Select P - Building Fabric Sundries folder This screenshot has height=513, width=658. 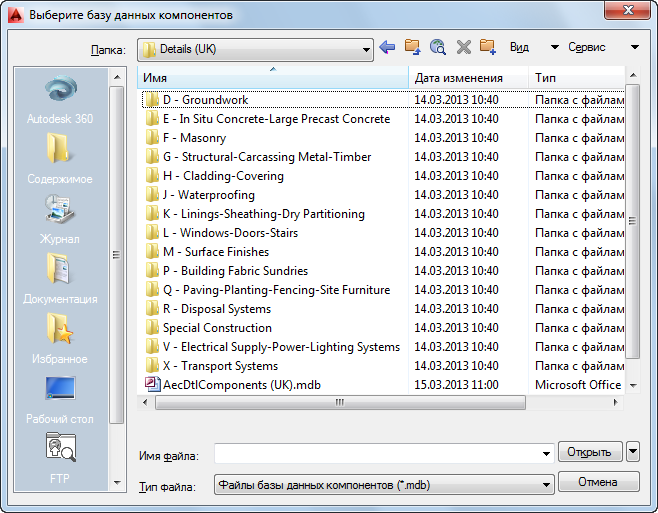click(x=235, y=270)
